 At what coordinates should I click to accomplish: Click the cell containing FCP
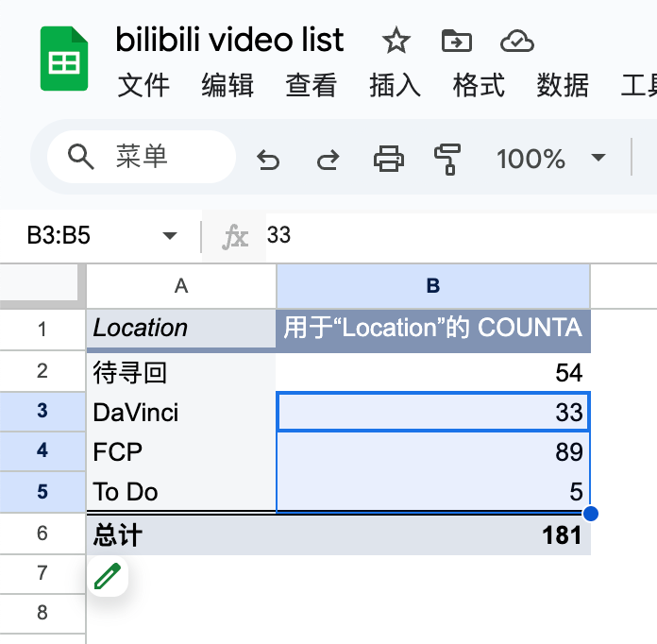pyautogui.click(x=181, y=451)
